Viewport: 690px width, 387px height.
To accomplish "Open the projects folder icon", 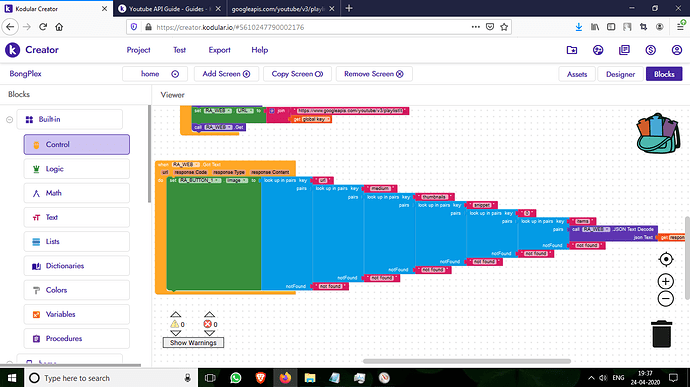I will pos(572,50).
